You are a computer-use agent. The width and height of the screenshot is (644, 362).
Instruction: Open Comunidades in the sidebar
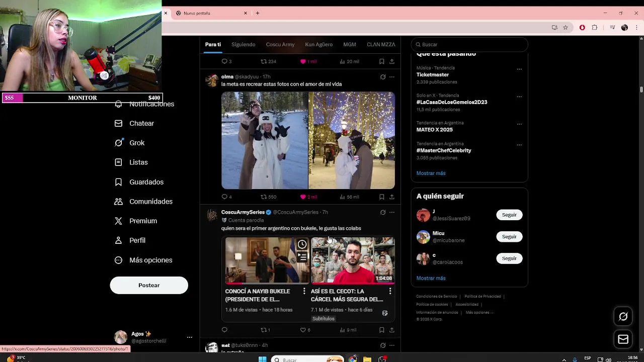[143, 202]
